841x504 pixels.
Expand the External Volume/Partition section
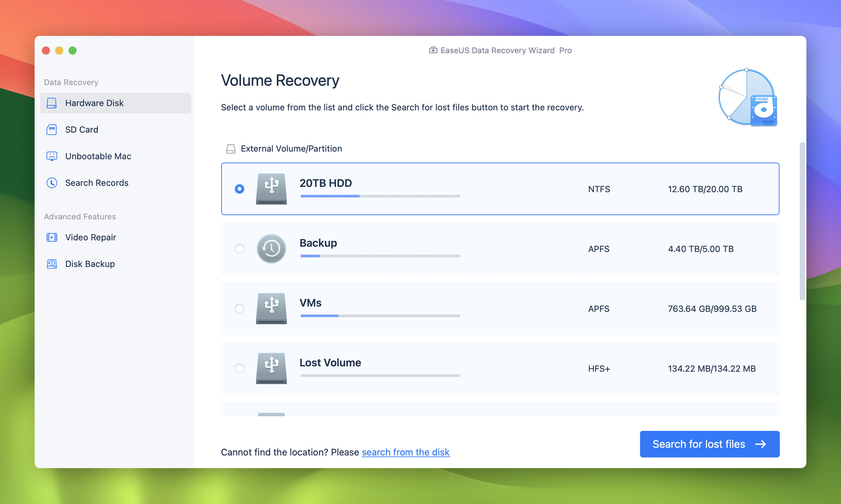(x=291, y=148)
